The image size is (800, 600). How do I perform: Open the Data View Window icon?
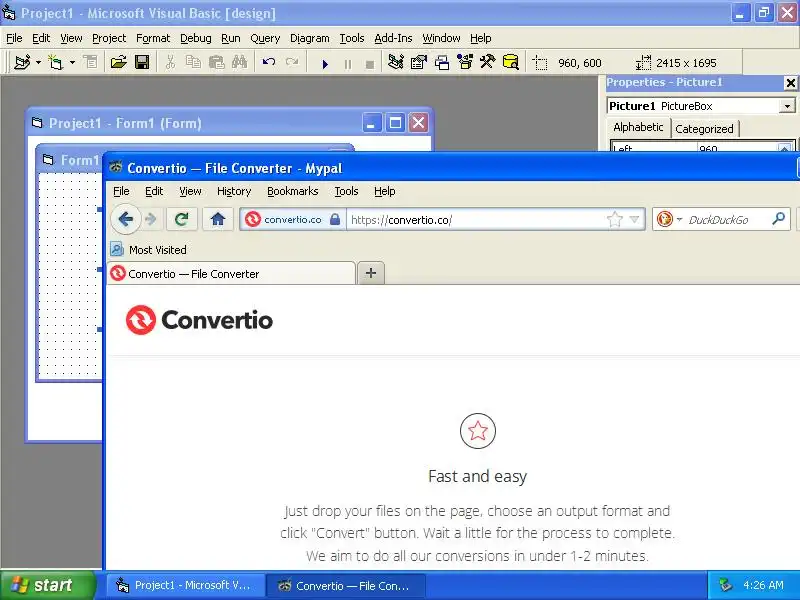coord(510,63)
